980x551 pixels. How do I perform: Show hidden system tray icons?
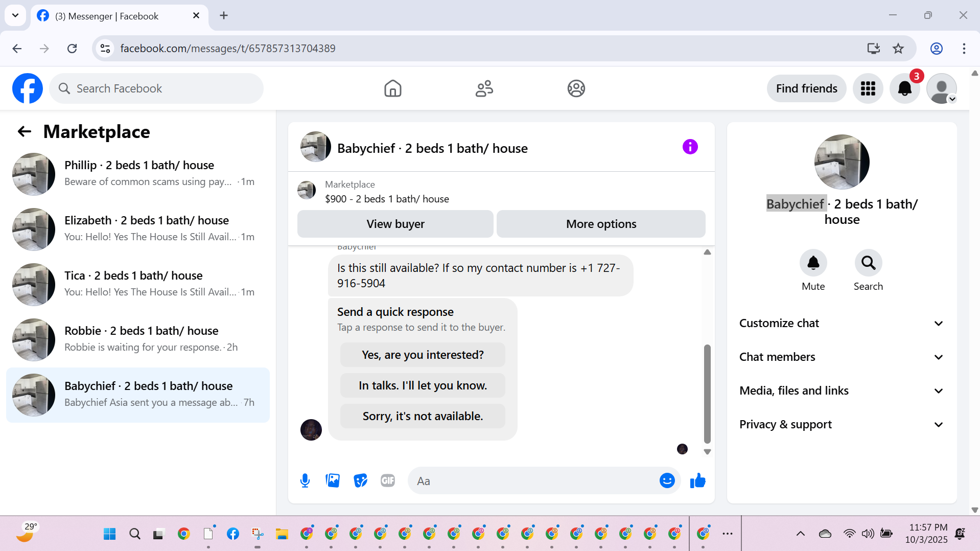point(800,534)
